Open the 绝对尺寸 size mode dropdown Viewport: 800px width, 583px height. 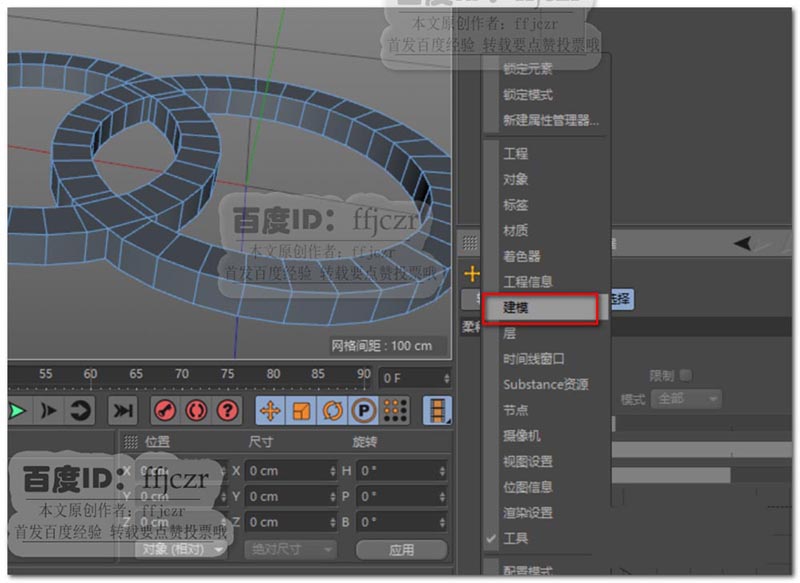tap(290, 549)
